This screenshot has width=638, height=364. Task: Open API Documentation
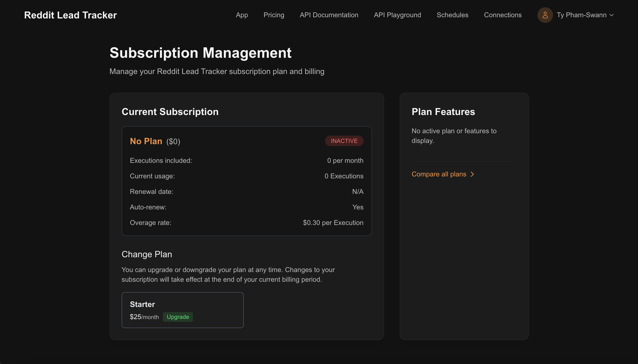[329, 15]
